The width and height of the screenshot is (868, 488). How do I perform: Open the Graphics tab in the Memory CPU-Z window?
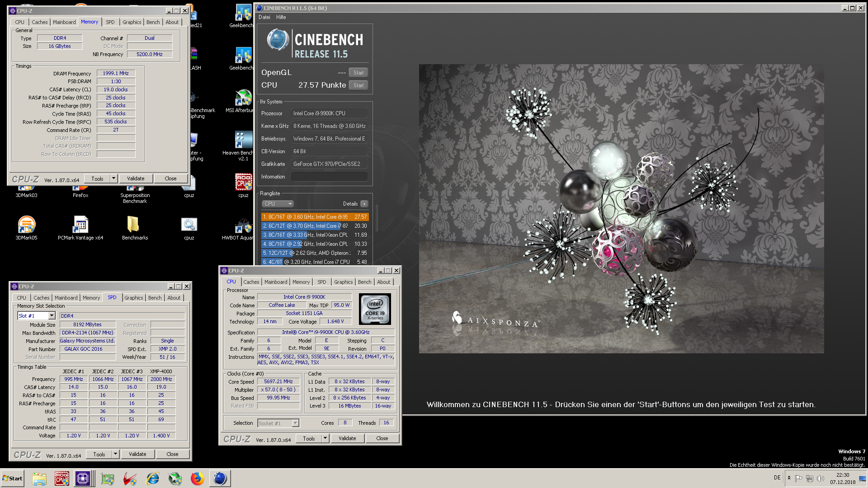pyautogui.click(x=132, y=22)
